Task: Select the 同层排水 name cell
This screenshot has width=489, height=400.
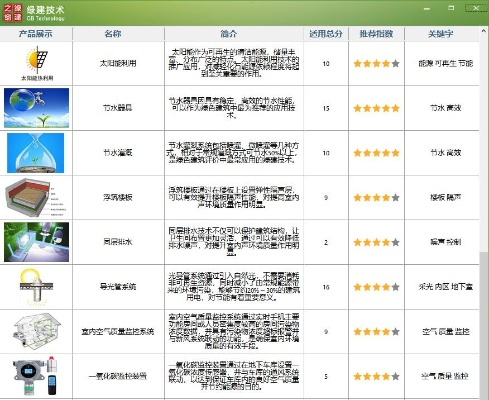Action: [118, 242]
